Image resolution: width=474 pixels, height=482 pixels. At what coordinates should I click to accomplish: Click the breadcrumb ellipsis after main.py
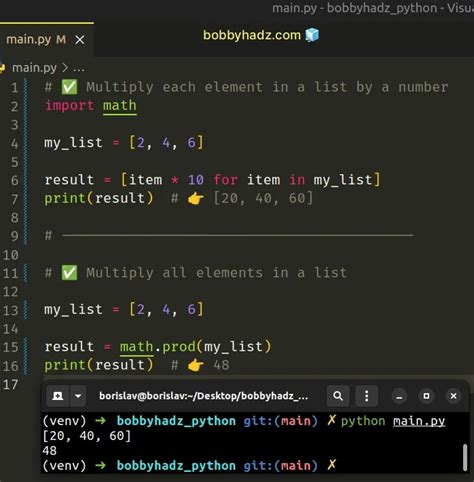(x=79, y=69)
